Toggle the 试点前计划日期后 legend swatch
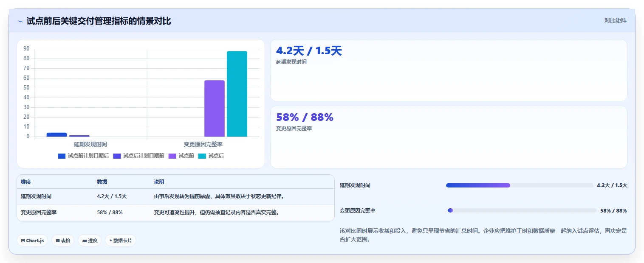 click(62, 156)
